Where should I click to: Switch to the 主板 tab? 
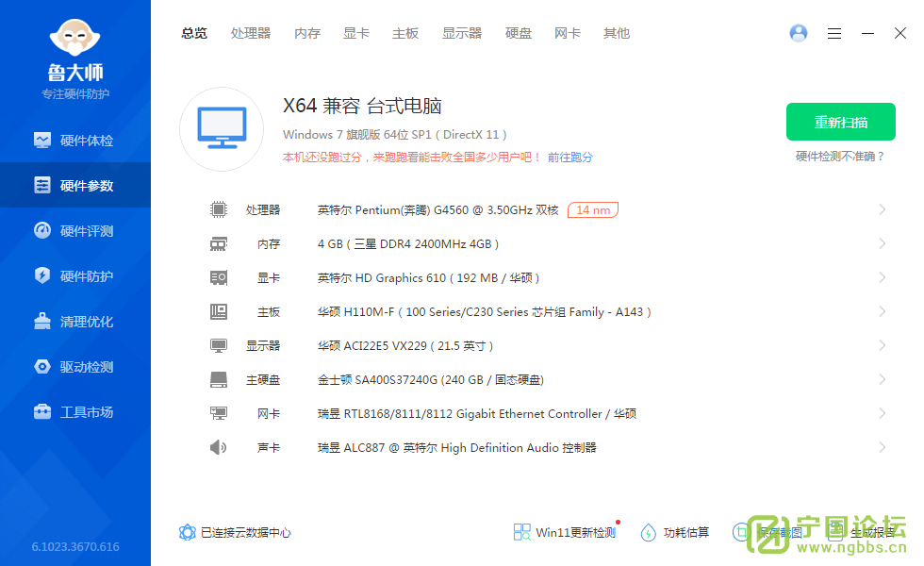[405, 34]
